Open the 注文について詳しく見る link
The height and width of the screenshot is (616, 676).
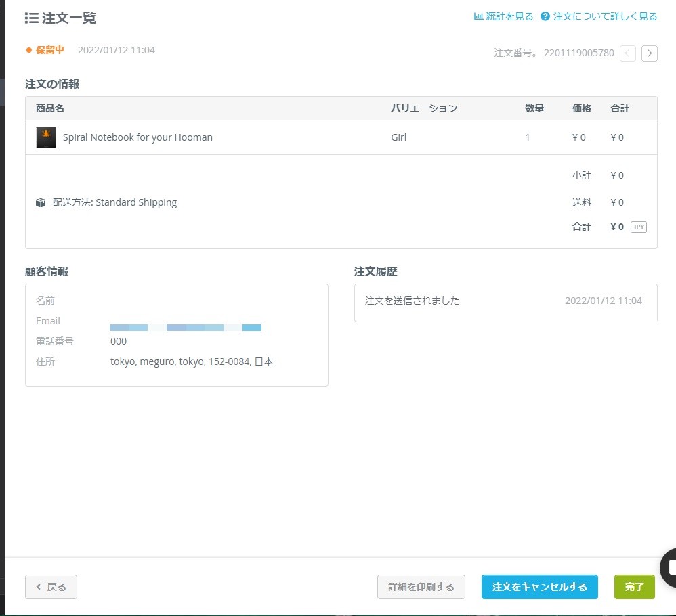(605, 16)
